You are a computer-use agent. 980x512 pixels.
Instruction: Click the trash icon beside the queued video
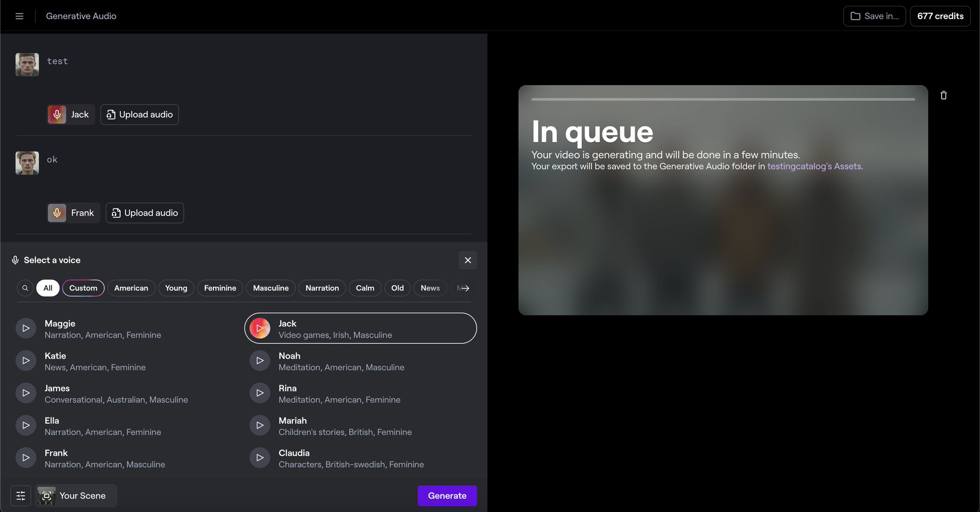coord(943,95)
